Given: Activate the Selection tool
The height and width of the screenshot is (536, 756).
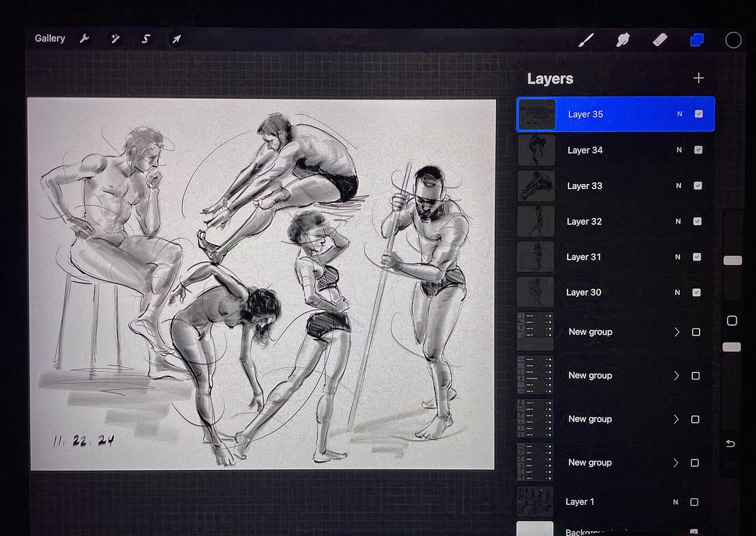Looking at the screenshot, I should [146, 39].
